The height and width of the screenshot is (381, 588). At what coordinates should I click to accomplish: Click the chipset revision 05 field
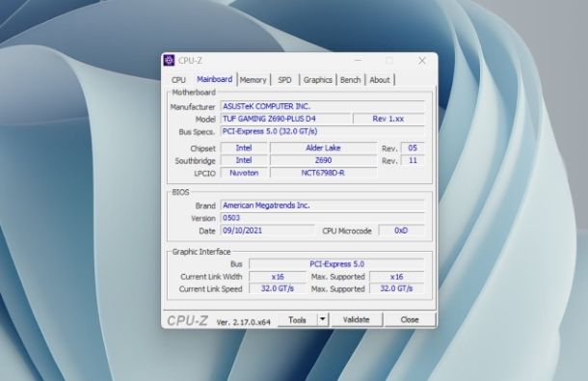pyautogui.click(x=413, y=148)
